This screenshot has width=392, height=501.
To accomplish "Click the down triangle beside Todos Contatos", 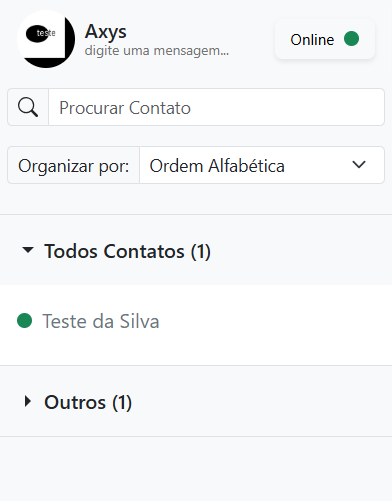I will click(x=28, y=250).
